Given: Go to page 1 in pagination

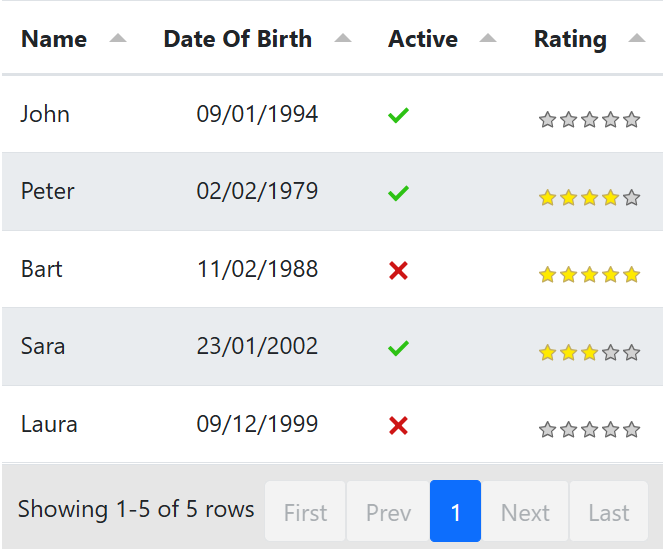Looking at the screenshot, I should pyautogui.click(x=455, y=512).
